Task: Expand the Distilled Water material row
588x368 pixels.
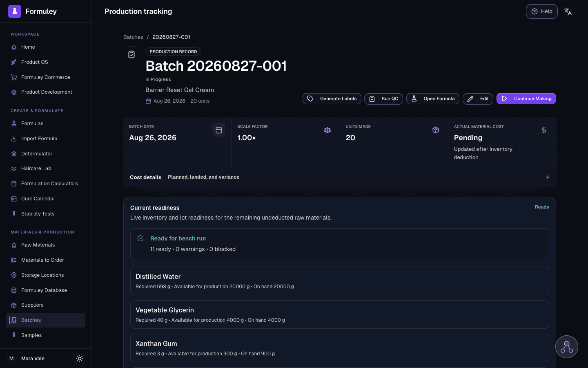Action: (340, 281)
